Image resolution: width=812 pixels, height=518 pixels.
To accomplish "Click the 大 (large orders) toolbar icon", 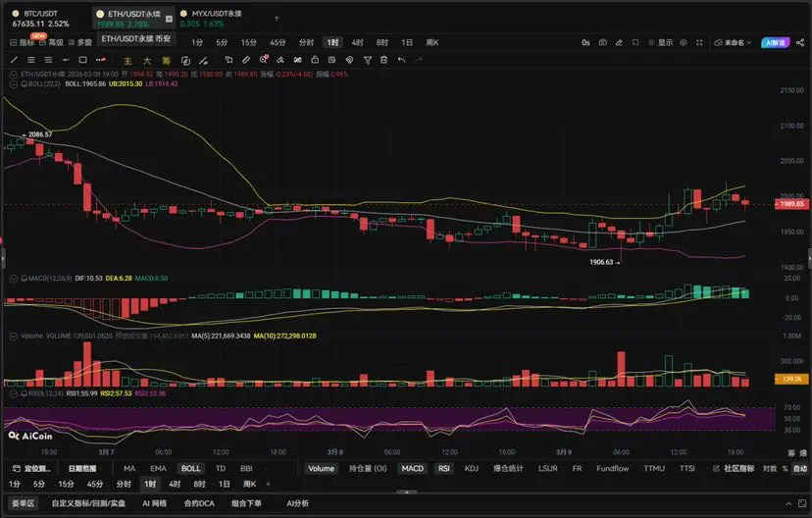I will [147, 61].
